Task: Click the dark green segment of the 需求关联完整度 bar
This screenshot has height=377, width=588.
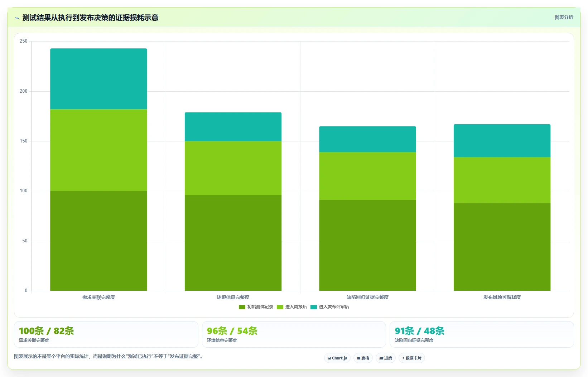Action: tap(98, 241)
